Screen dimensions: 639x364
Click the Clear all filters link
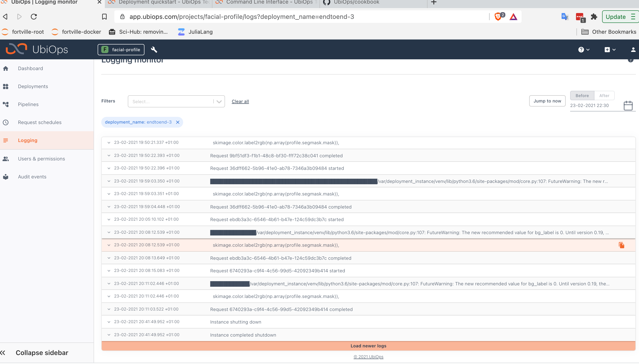(240, 102)
